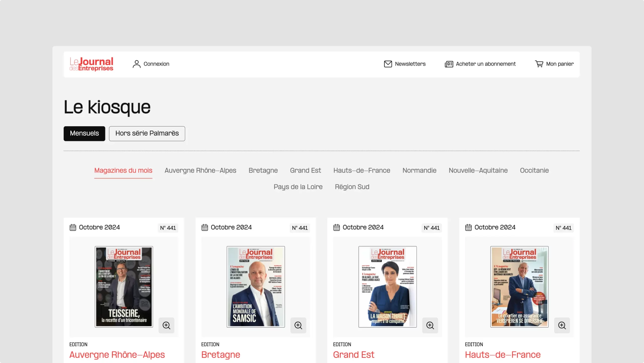
Task: Open Le Journal des Entreprises logo
Action: [91, 64]
